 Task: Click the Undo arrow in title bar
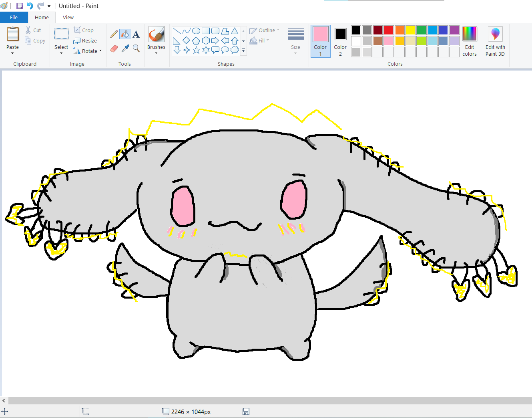(30, 6)
